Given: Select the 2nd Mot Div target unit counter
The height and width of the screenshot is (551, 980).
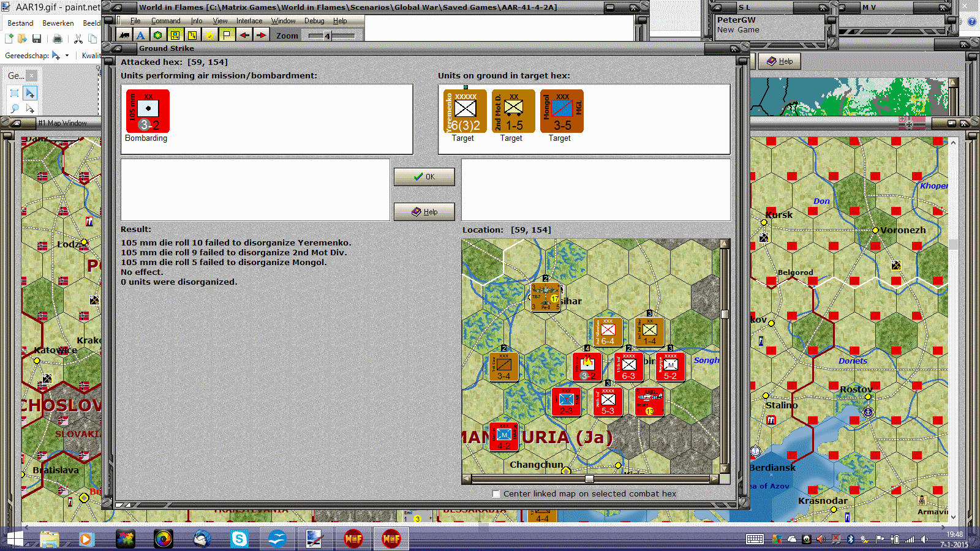Looking at the screenshot, I should [513, 111].
